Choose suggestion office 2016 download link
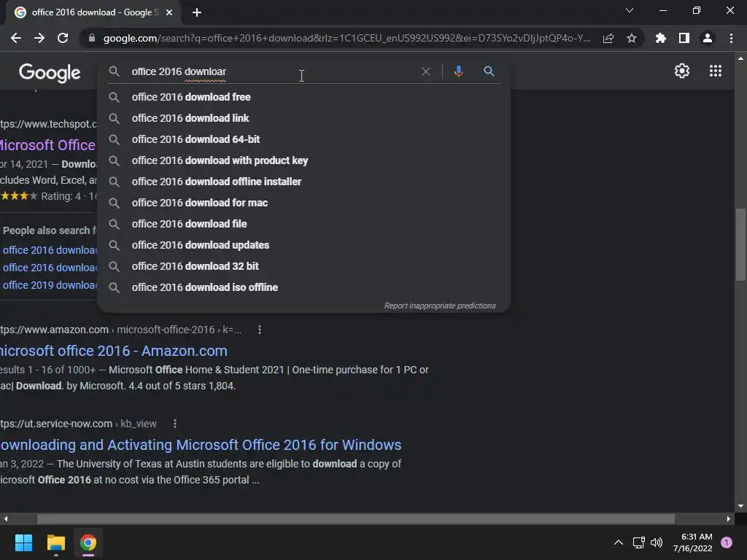Screen dimensions: 747x560 [304, 118]
